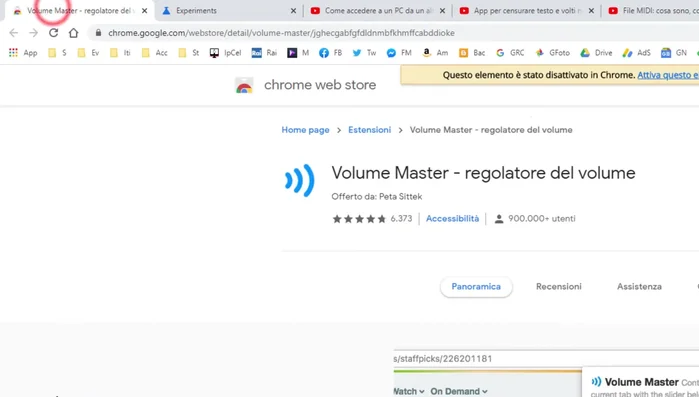Open the St bookmark folder
The image size is (699, 397).
(x=189, y=53)
